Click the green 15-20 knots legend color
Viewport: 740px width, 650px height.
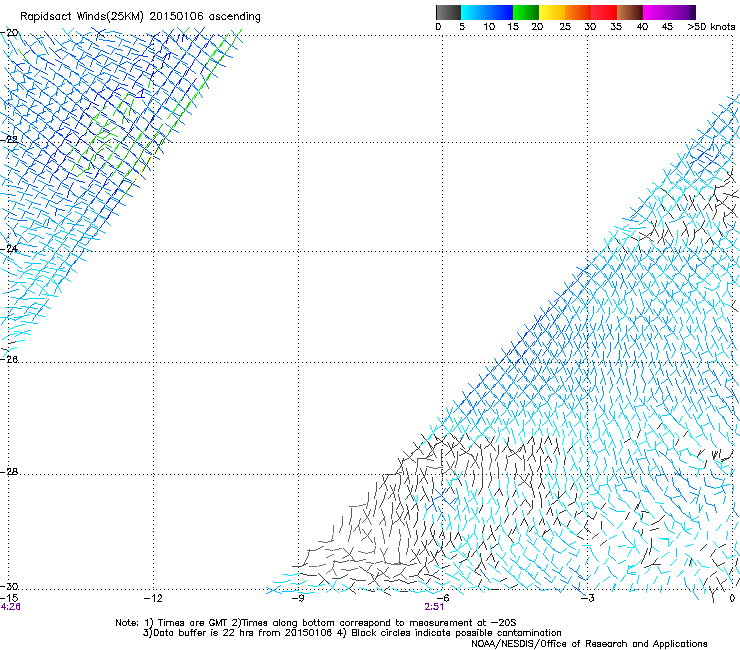[526, 12]
